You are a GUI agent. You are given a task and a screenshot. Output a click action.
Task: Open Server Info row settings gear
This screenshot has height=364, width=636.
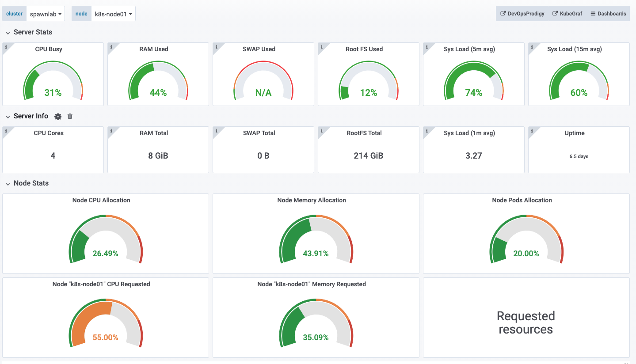pyautogui.click(x=58, y=117)
